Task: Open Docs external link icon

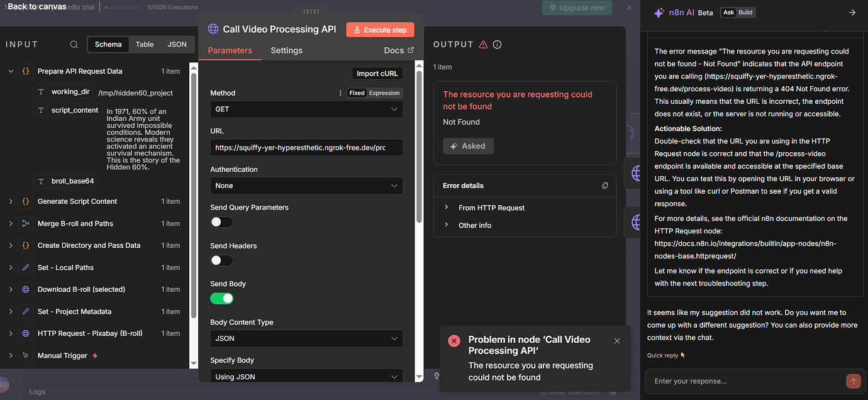Action: (x=411, y=50)
